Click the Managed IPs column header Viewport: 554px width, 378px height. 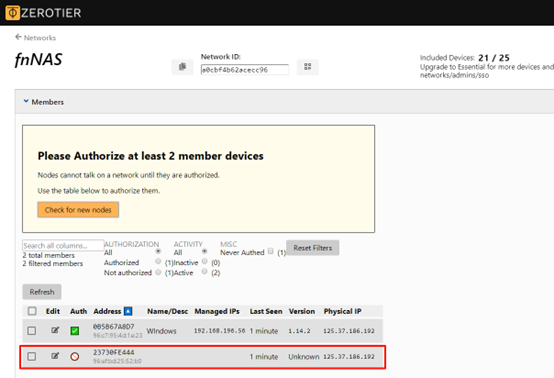pos(217,311)
